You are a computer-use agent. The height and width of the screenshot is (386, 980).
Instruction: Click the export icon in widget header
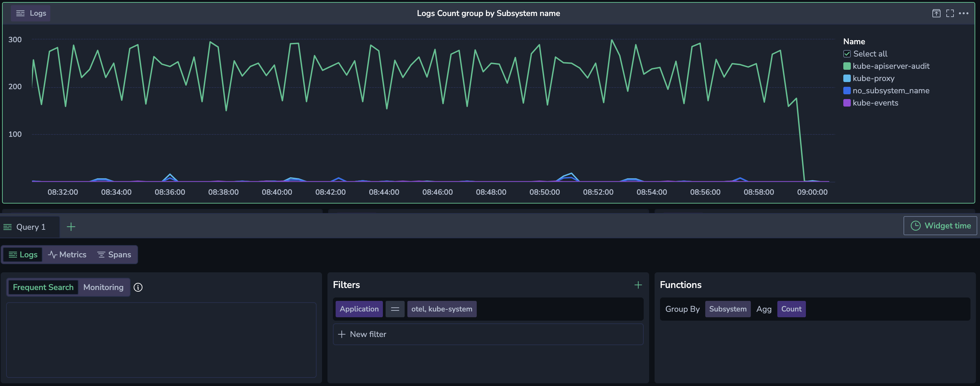point(936,13)
